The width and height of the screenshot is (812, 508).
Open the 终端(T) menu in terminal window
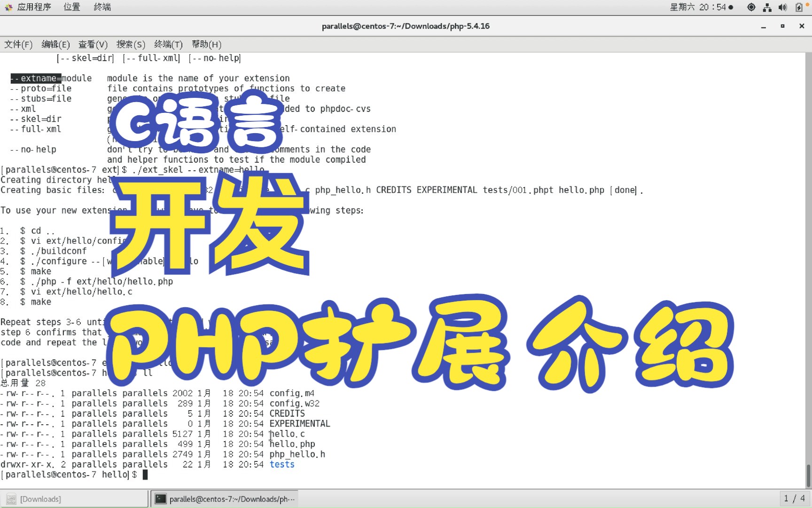[168, 44]
